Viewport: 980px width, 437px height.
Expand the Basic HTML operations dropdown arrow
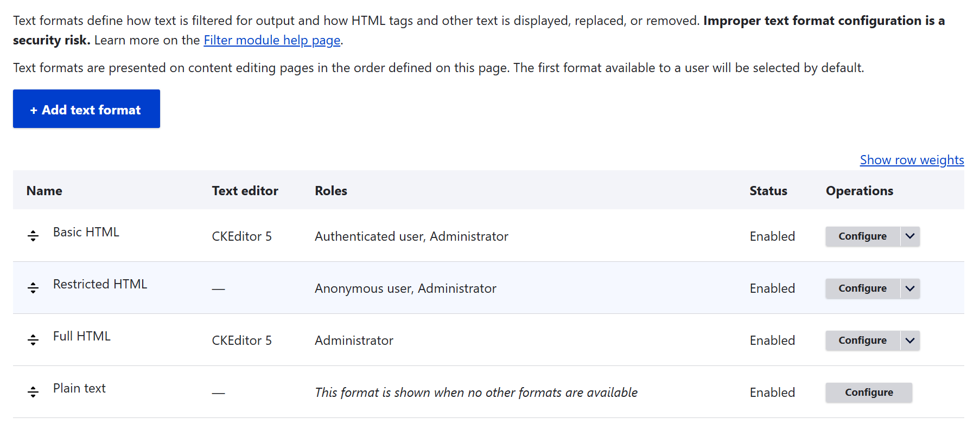tap(910, 236)
